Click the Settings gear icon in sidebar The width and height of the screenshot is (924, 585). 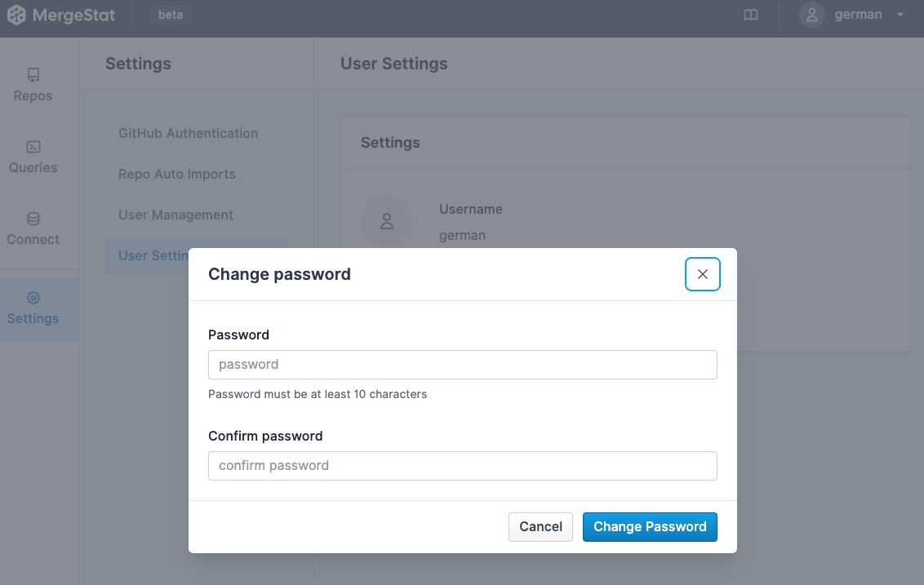[33, 299]
